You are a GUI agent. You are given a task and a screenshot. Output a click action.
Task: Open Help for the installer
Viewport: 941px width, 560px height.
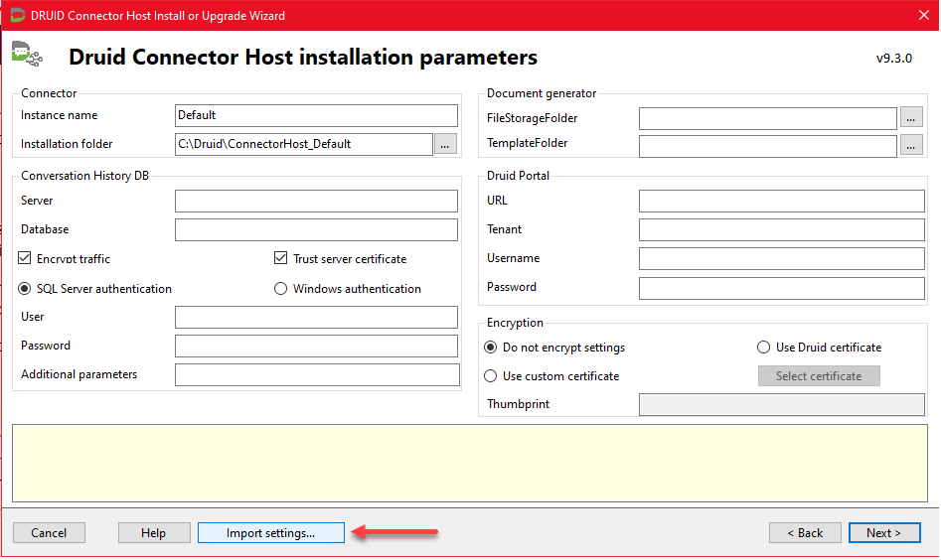point(153,533)
